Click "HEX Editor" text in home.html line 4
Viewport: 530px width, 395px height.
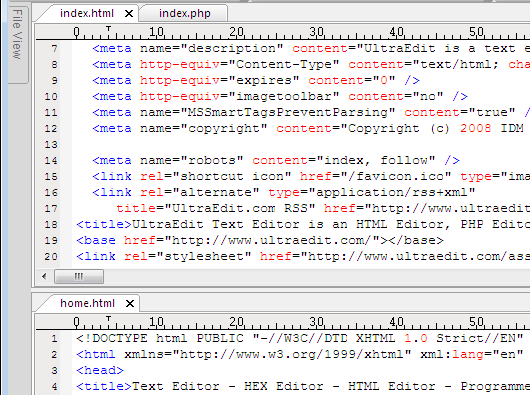click(x=284, y=387)
